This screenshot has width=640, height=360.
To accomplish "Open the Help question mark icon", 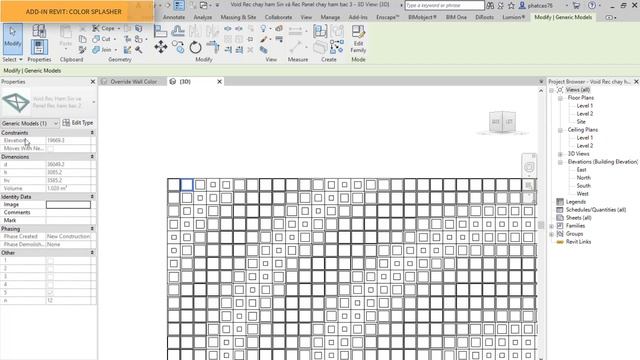I will pos(591,5).
